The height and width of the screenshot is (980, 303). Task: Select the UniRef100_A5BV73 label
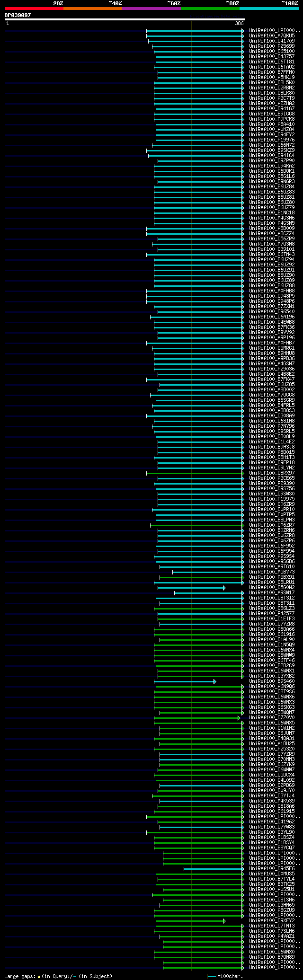[x=272, y=572]
